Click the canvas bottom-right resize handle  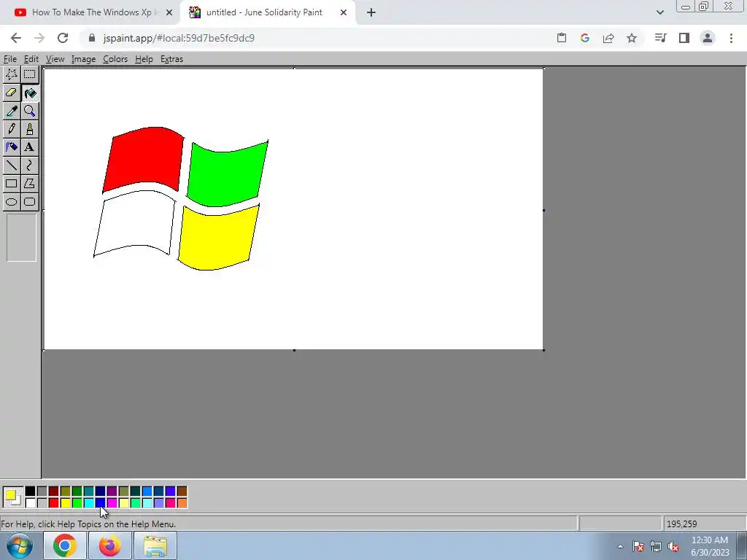(x=543, y=351)
